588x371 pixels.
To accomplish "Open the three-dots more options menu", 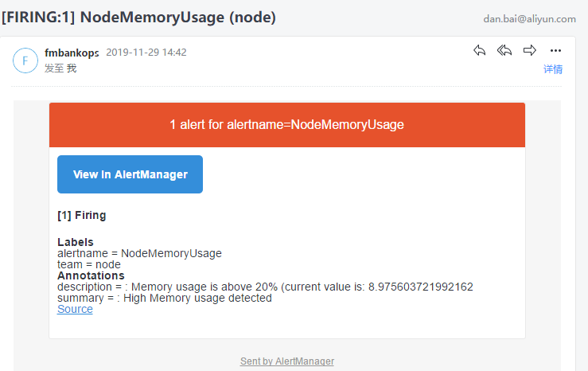I will click(x=555, y=51).
